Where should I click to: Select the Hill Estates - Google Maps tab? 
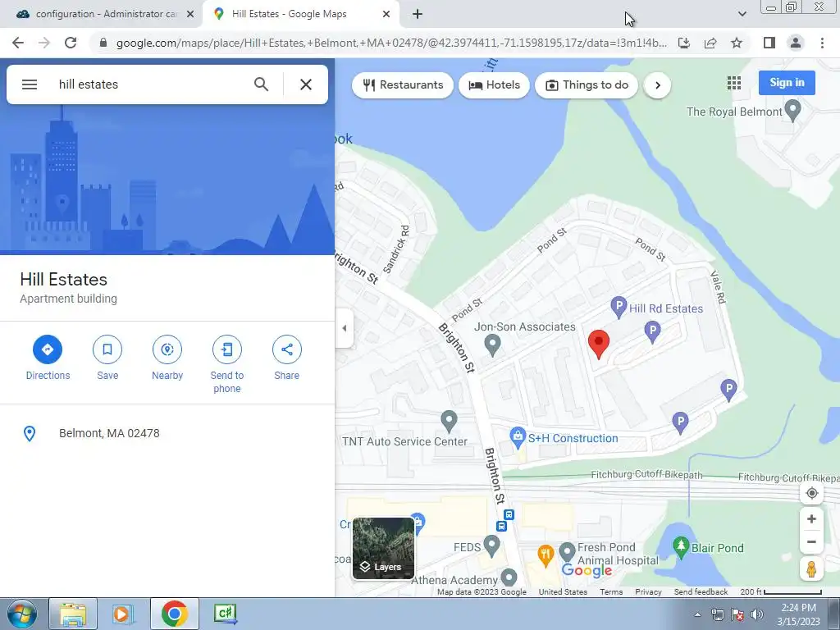[300, 14]
